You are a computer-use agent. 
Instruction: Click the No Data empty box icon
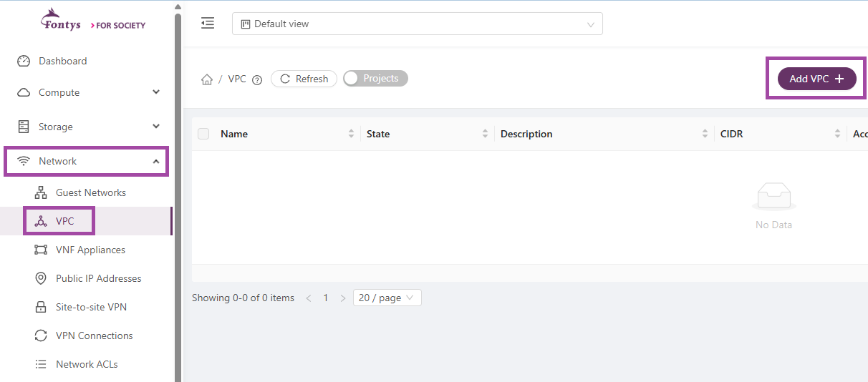click(773, 197)
